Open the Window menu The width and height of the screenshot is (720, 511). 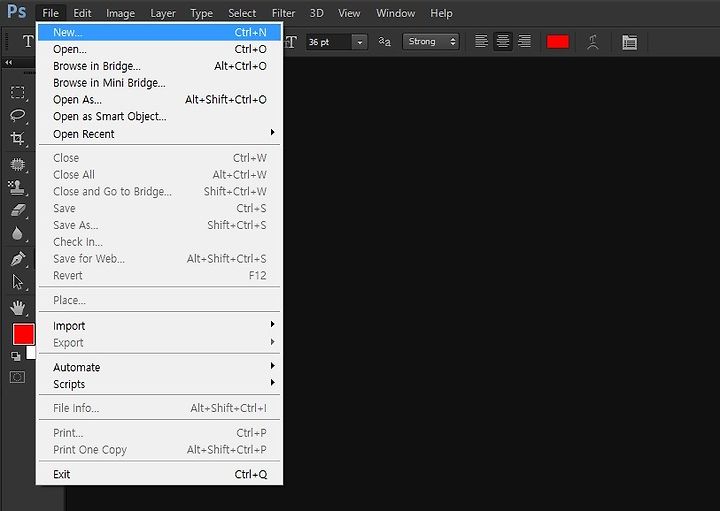point(395,13)
